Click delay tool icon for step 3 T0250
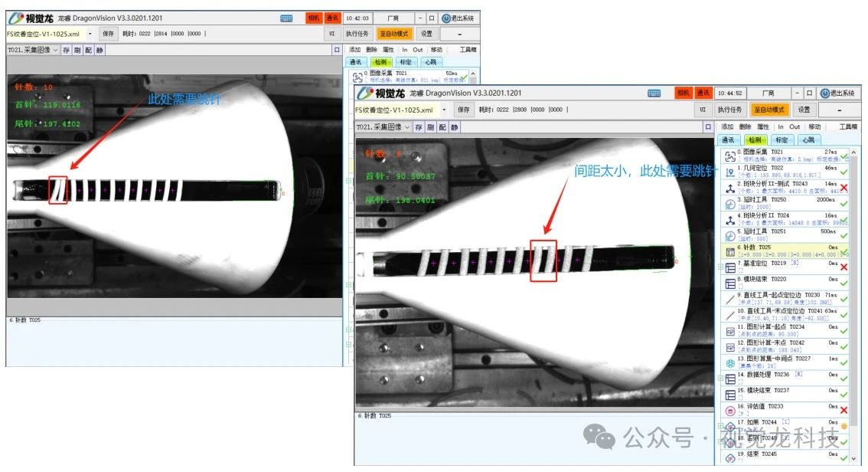This screenshot has height=472, width=868. coord(730,204)
